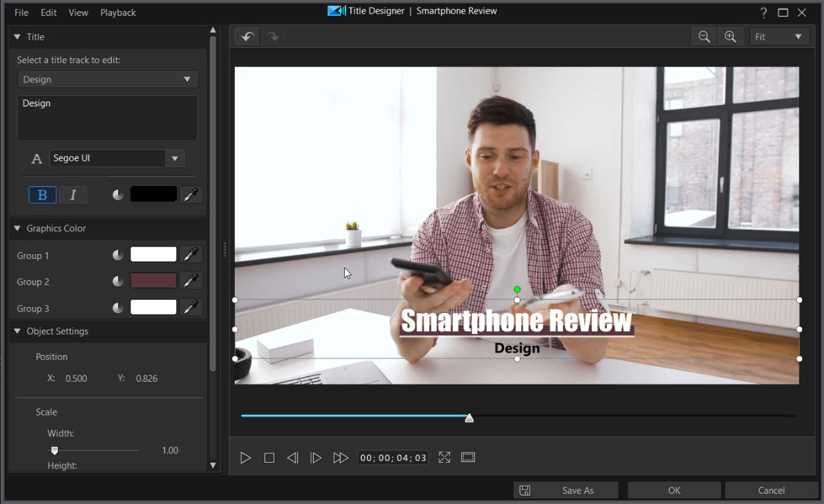Image resolution: width=824 pixels, height=504 pixels.
Task: Toggle Italic text formatting
Action: click(x=73, y=195)
